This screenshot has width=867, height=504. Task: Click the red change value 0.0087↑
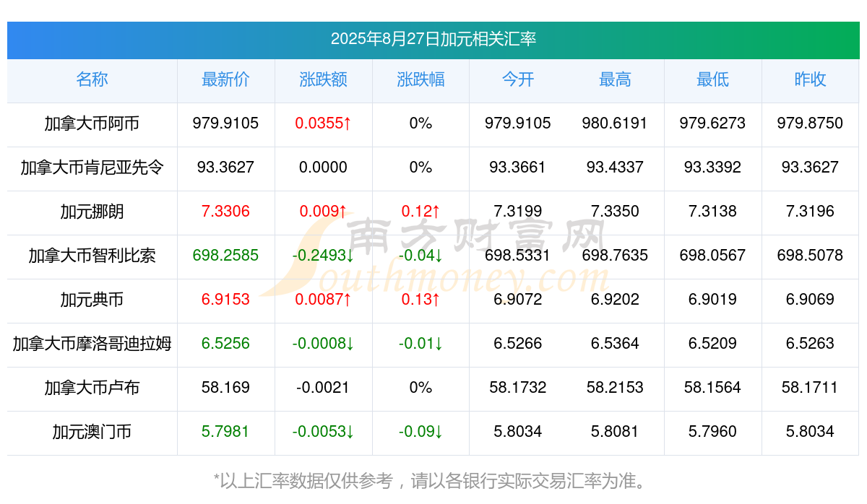[x=323, y=300]
